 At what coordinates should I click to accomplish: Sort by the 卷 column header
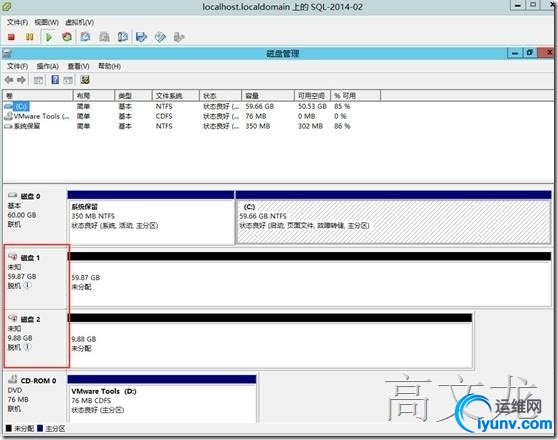(38, 95)
